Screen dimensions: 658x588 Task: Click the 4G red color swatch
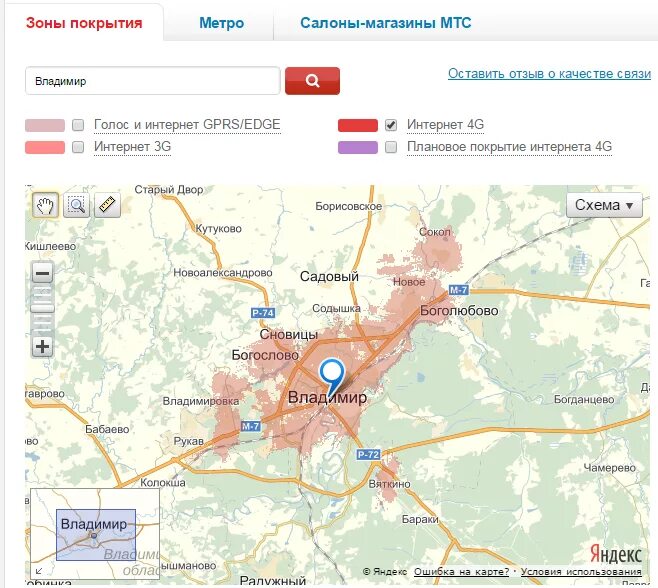(358, 125)
